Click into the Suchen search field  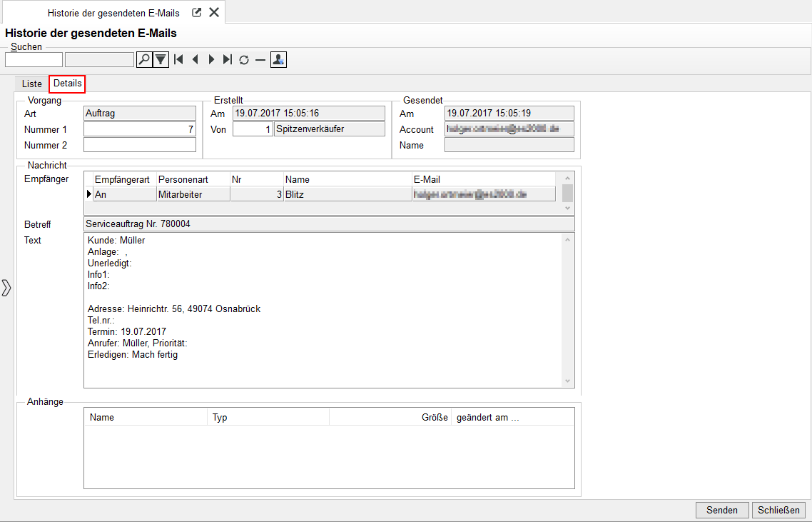pos(33,59)
